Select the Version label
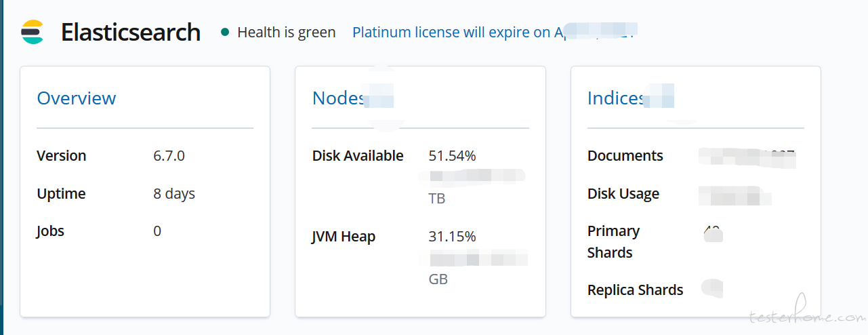 62,156
